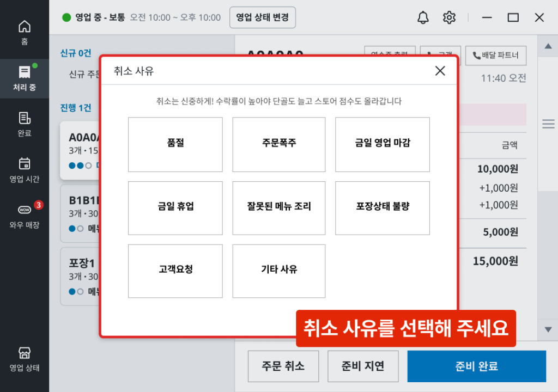Screen dimensions: 558x392
Task: Close the 취소 사유 dialog
Action: coord(440,71)
